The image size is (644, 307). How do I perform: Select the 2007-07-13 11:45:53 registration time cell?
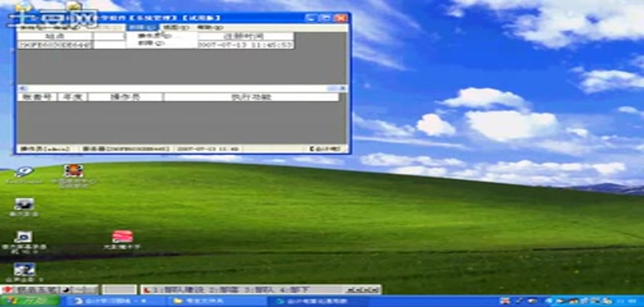pyautogui.click(x=245, y=45)
